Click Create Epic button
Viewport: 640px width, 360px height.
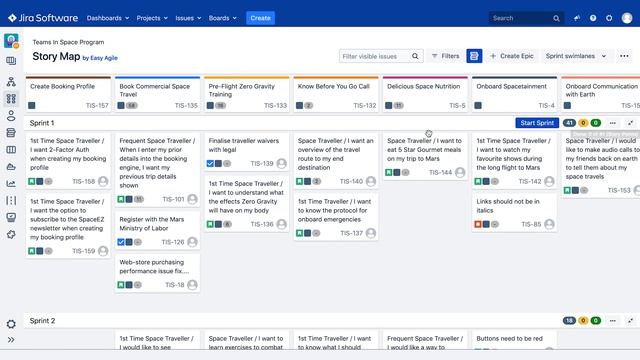pos(512,56)
